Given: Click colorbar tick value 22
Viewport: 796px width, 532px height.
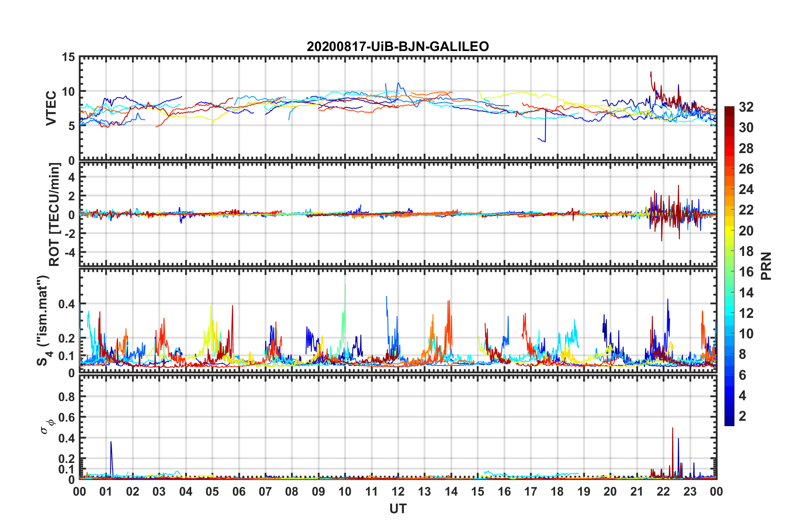Looking at the screenshot, I should tap(746, 210).
